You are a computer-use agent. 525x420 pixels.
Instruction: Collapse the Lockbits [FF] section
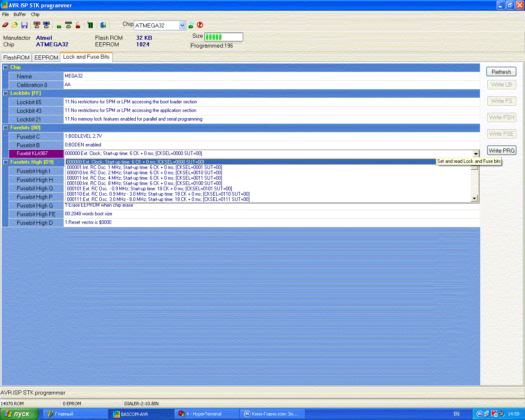pos(5,93)
